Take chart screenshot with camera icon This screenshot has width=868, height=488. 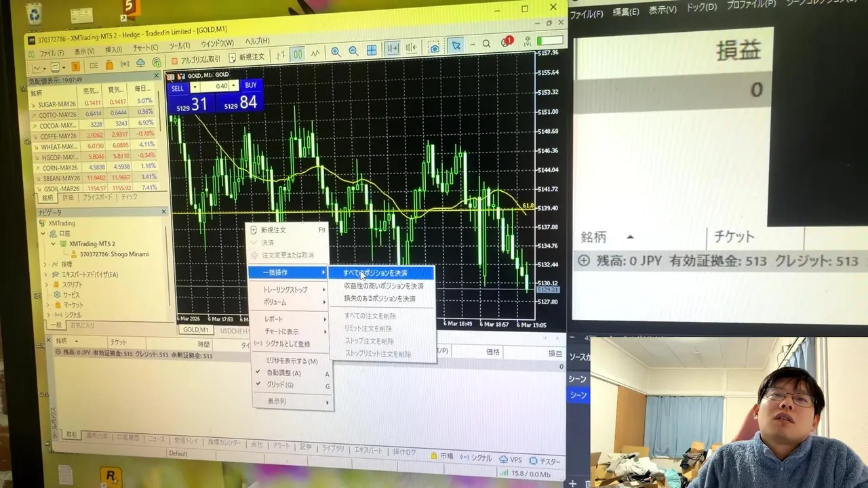[x=435, y=48]
